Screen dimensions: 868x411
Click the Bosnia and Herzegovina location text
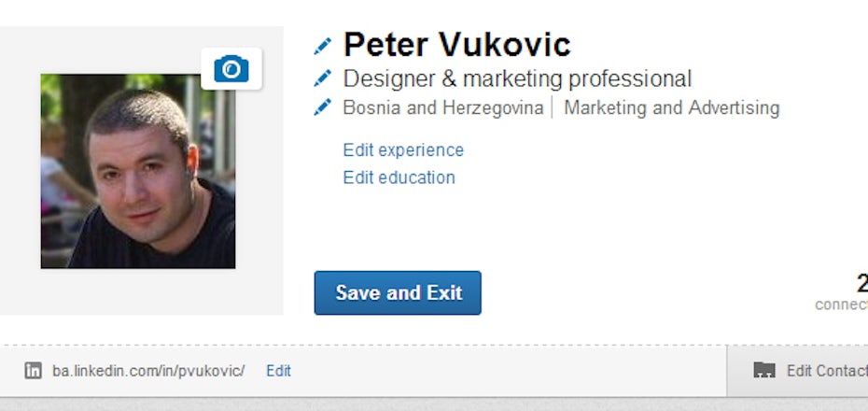pos(442,107)
